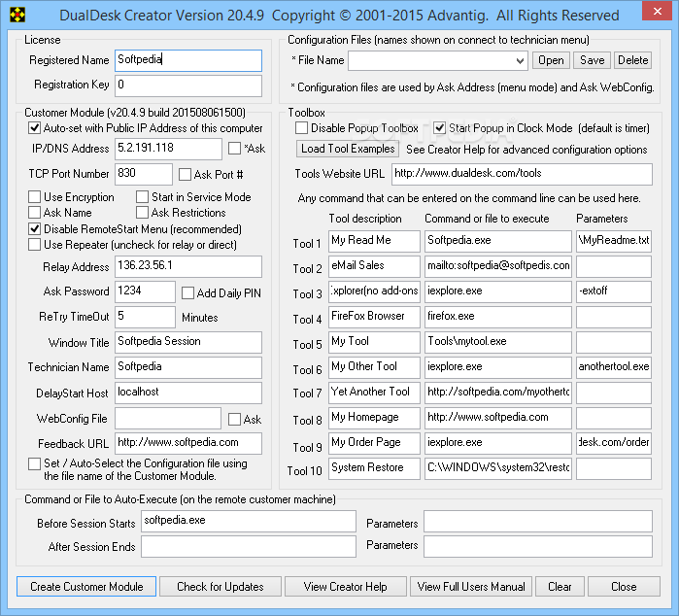Image resolution: width=679 pixels, height=616 pixels.
Task: Edit Tool 2 mailto command field
Action: [x=498, y=266]
